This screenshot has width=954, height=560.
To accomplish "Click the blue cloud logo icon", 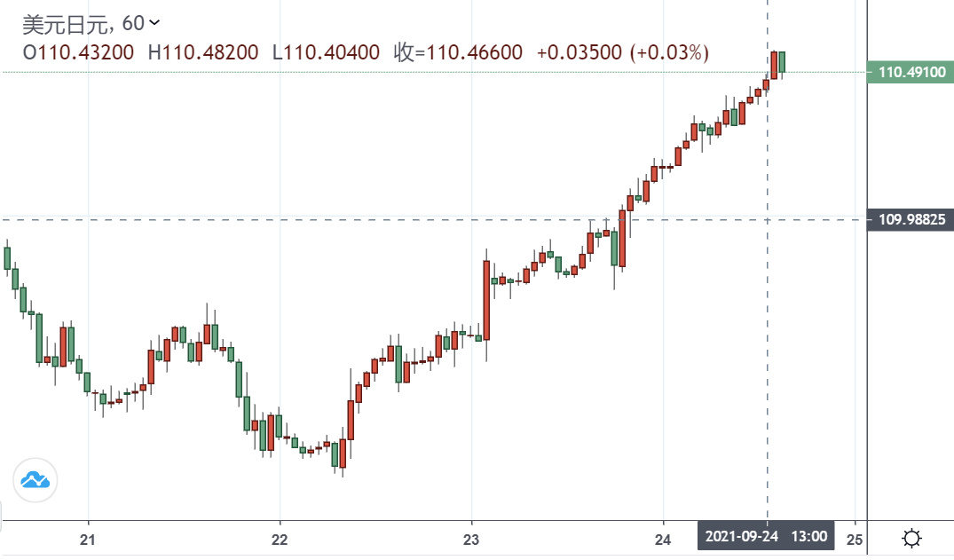I will [35, 480].
